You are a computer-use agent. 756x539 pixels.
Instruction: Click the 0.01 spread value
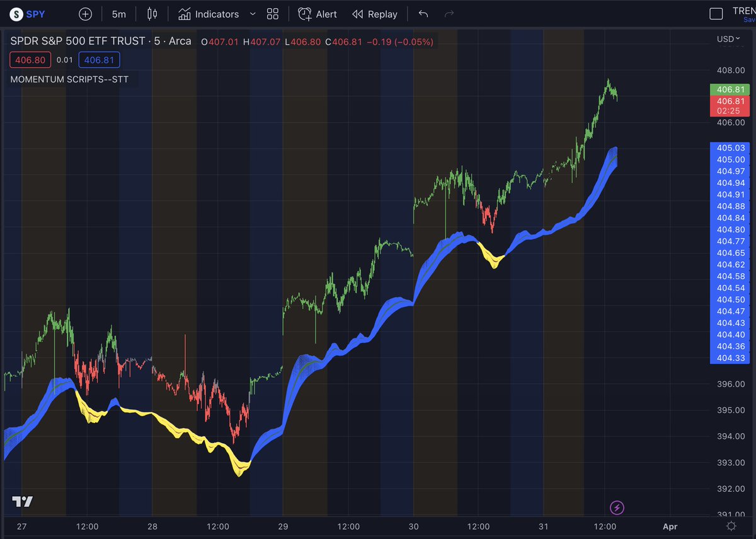pyautogui.click(x=64, y=61)
